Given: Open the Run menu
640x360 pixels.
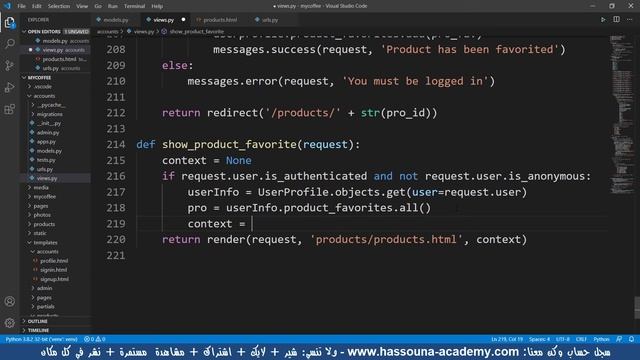Looking at the screenshot, I should (113, 6).
